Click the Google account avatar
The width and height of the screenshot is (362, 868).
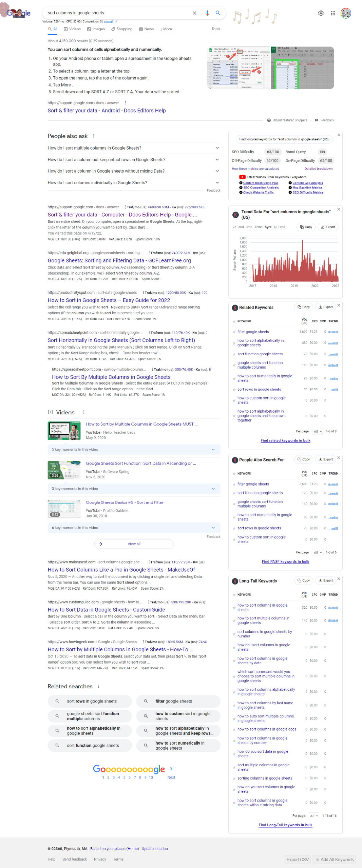tap(346, 13)
